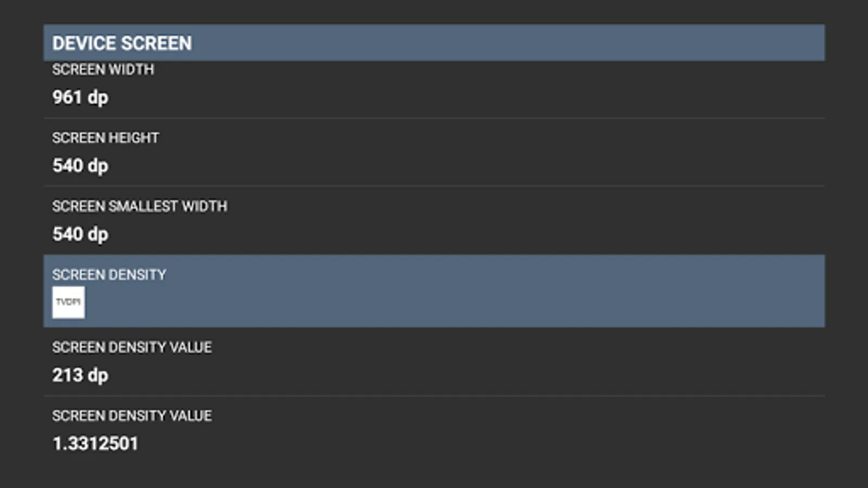The width and height of the screenshot is (868, 488).
Task: Click the SCREEN SMALLEST WIDTH label
Action: pyautogui.click(x=140, y=206)
